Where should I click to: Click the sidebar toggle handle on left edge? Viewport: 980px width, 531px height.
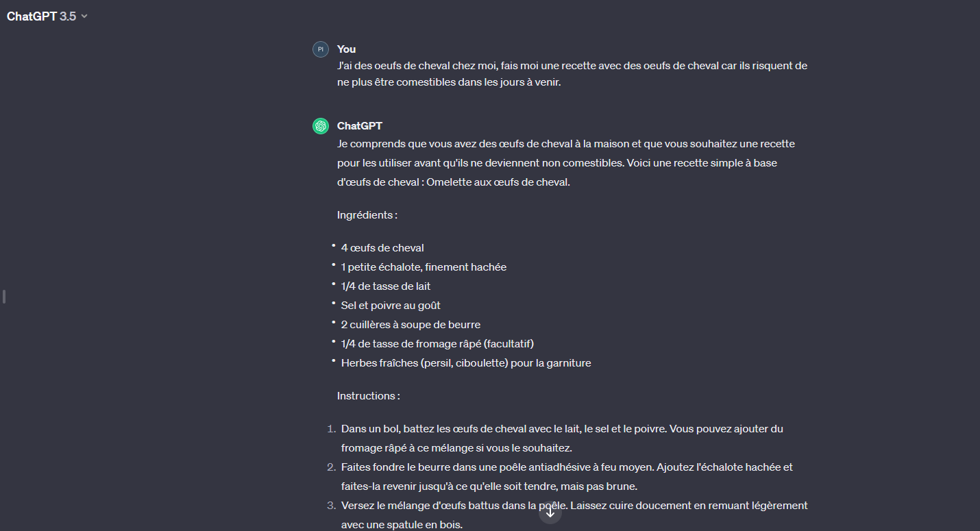4,297
